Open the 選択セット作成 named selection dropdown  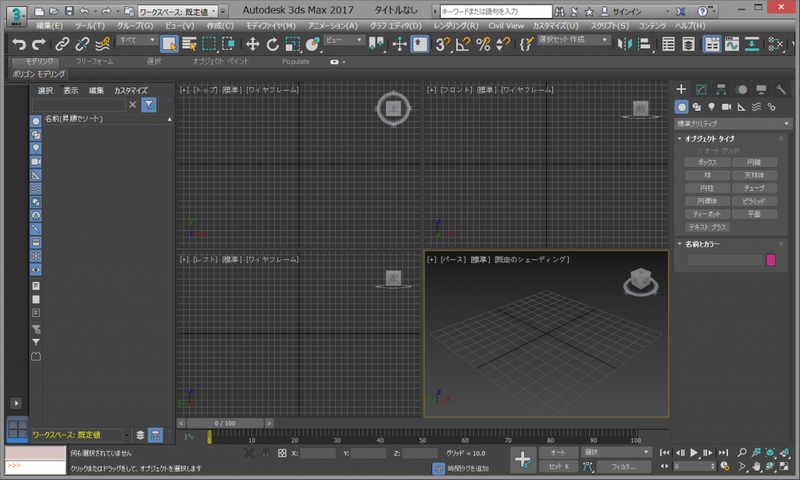point(573,39)
